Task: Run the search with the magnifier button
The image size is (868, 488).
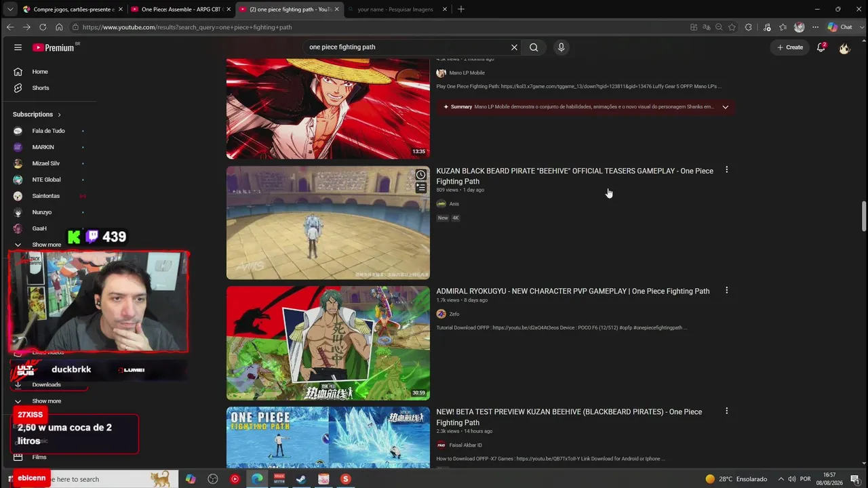Action: coord(534,47)
